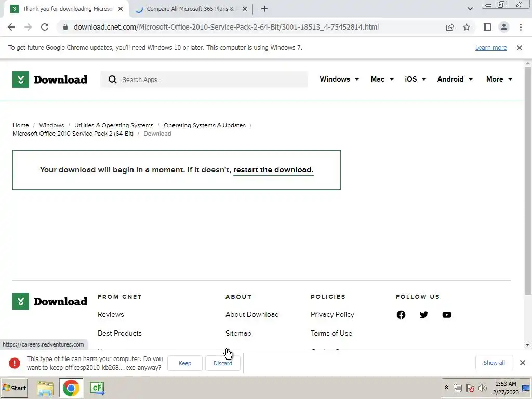
Task: Open Utilities & Operating Systems breadcrumb
Action: click(x=114, y=125)
